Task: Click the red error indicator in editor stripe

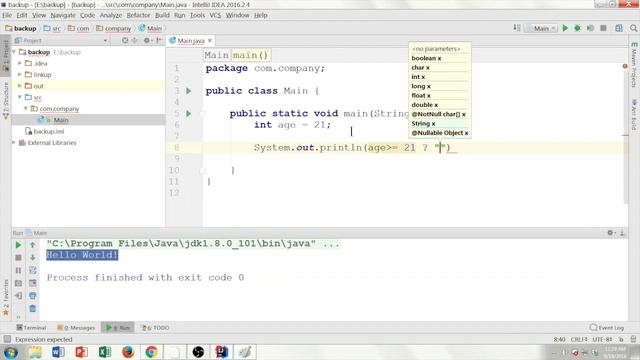Action: point(625,66)
